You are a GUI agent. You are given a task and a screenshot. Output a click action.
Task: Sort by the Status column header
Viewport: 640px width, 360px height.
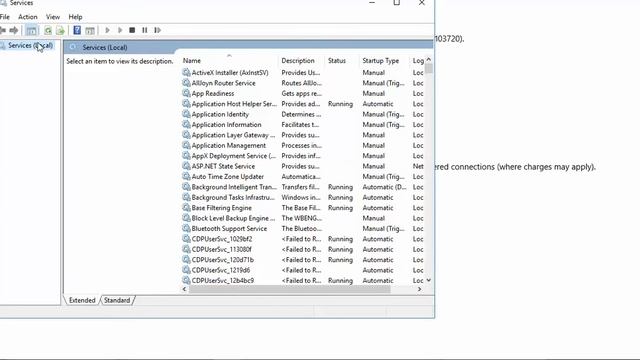(342, 60)
